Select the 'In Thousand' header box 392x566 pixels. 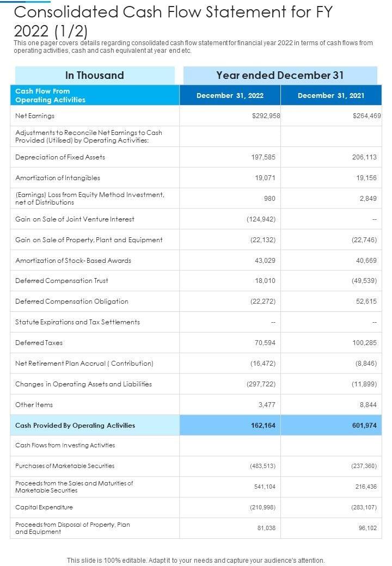click(95, 76)
